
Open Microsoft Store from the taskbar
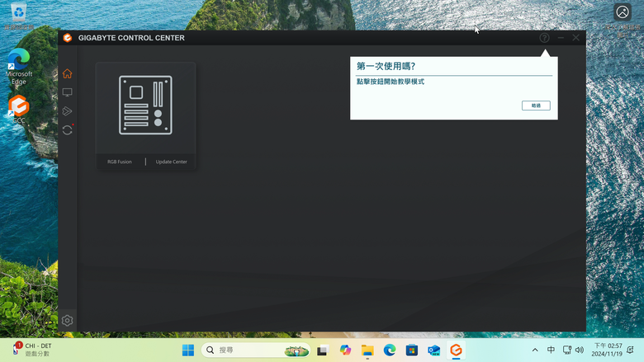[x=411, y=350]
